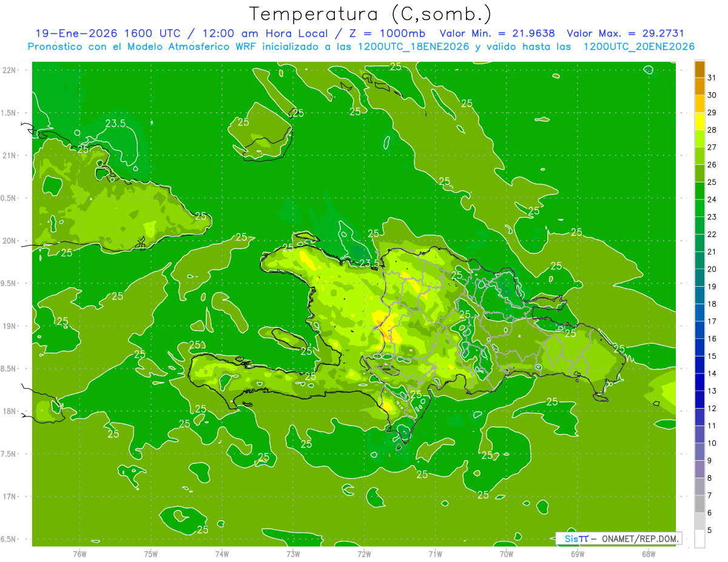Click the "23.5" contour label north of Haiti

(369, 263)
